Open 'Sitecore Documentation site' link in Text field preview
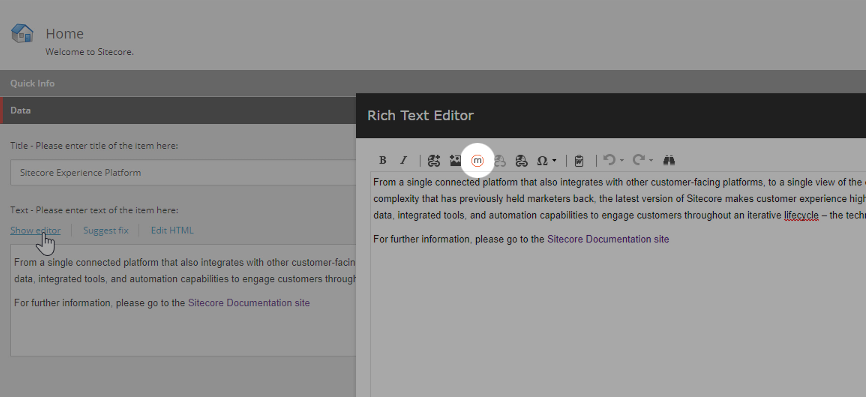The width and height of the screenshot is (866, 397). 249,303
